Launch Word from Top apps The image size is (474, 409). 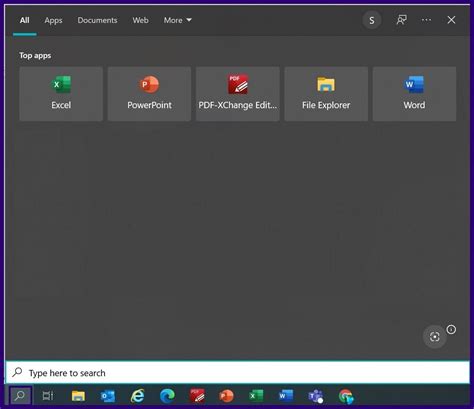pyautogui.click(x=414, y=94)
